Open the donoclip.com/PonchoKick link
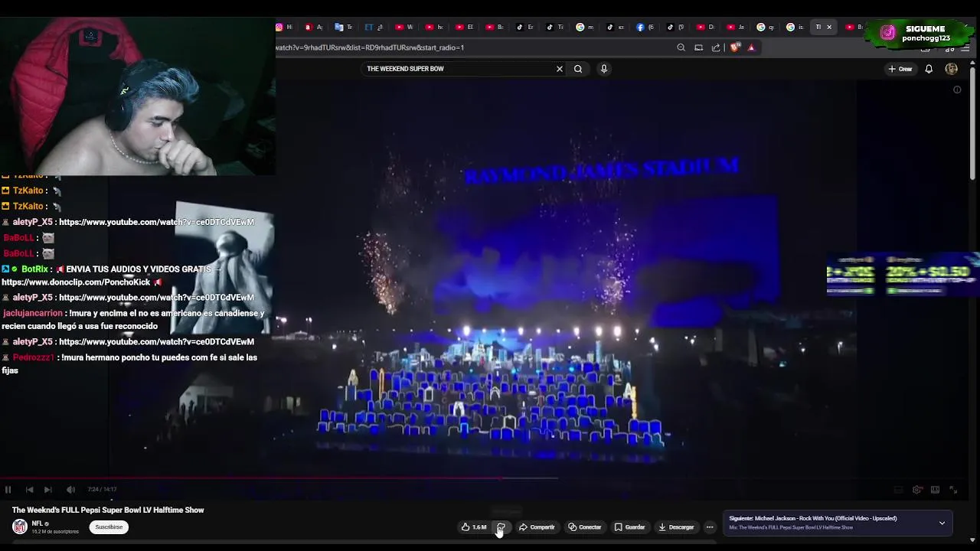This screenshot has width=980, height=551. [76, 282]
